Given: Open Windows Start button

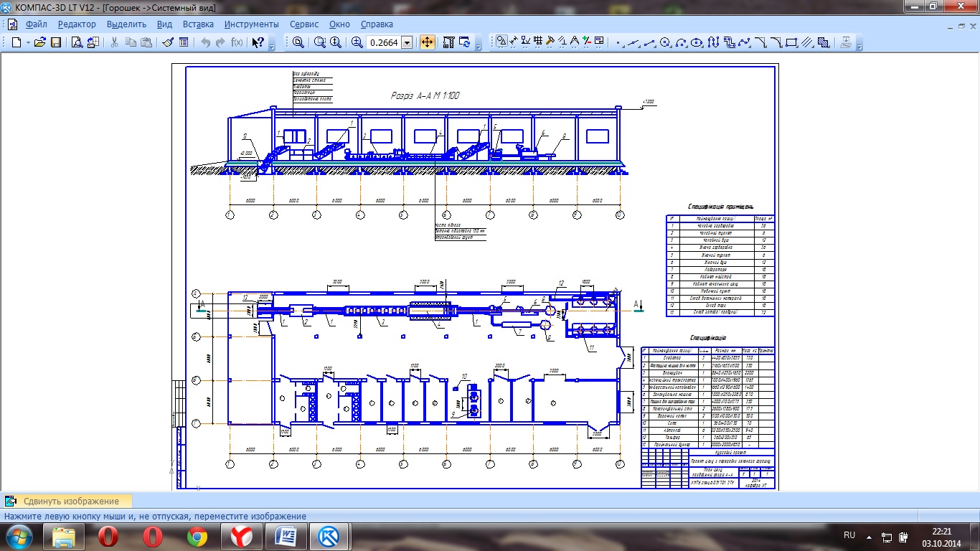Looking at the screenshot, I should [18, 537].
